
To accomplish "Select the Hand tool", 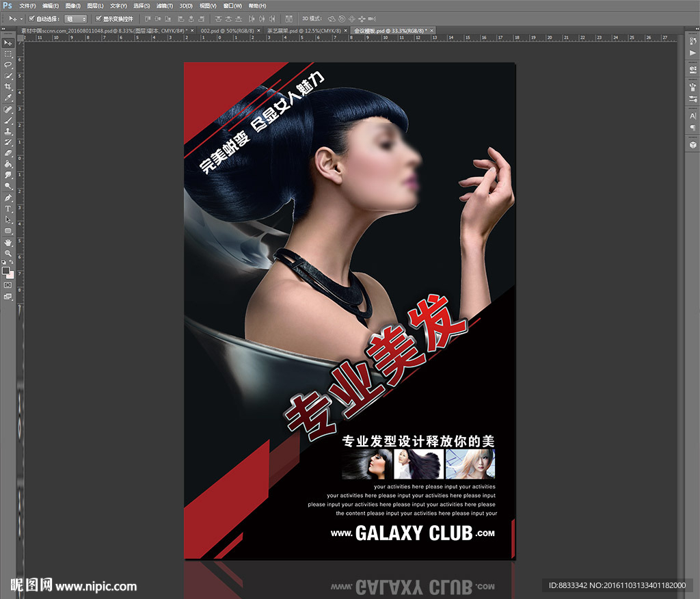I will pos(8,243).
